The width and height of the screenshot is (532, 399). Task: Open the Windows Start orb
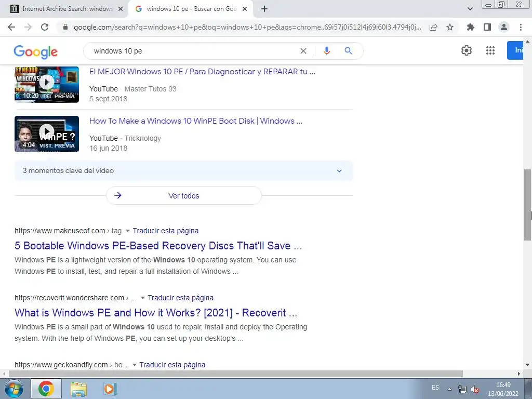point(14,389)
